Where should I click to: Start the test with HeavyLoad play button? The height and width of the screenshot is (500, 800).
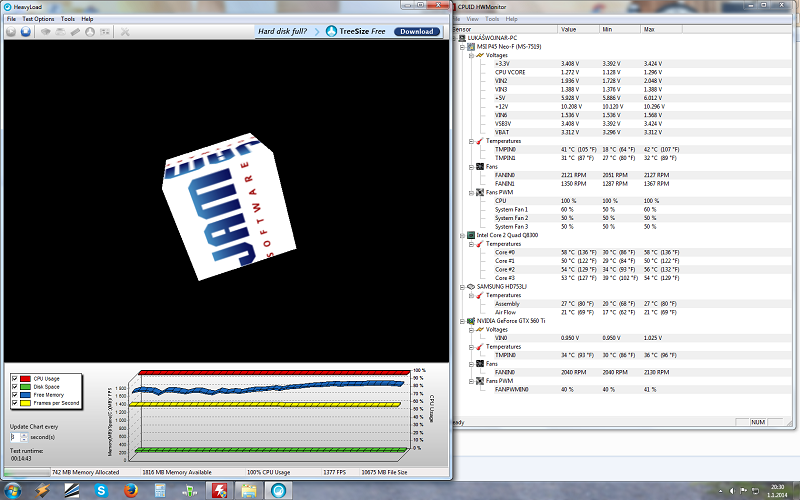(11, 32)
